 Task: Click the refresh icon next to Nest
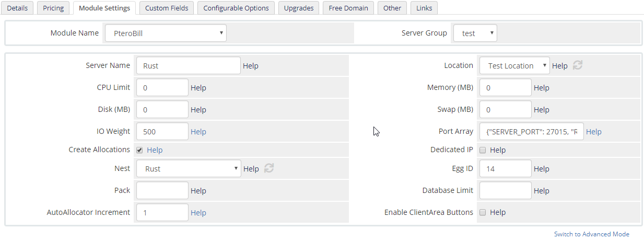(269, 168)
